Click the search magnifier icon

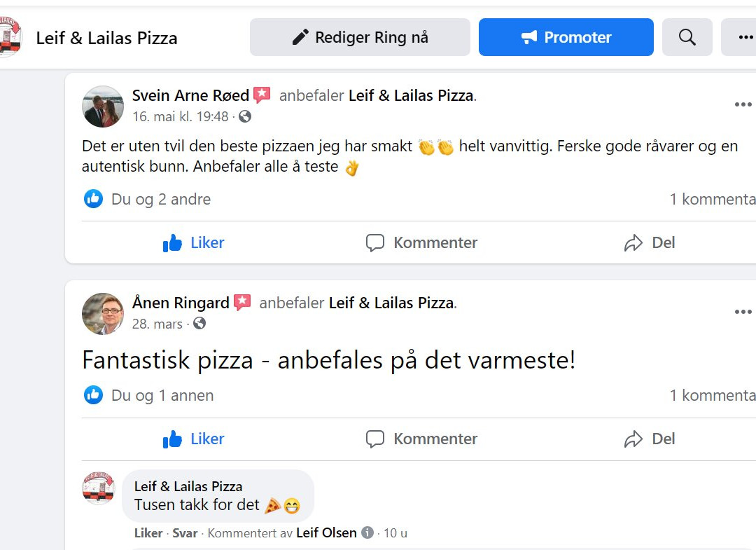(x=687, y=37)
